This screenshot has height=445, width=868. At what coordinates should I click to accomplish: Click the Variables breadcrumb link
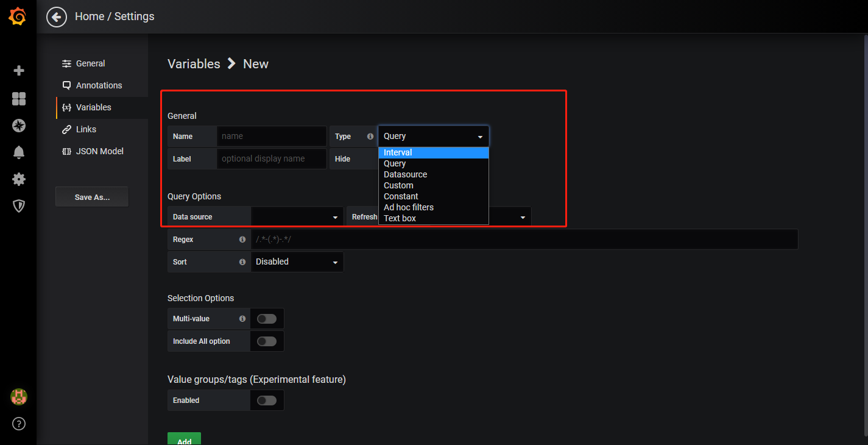pos(194,64)
